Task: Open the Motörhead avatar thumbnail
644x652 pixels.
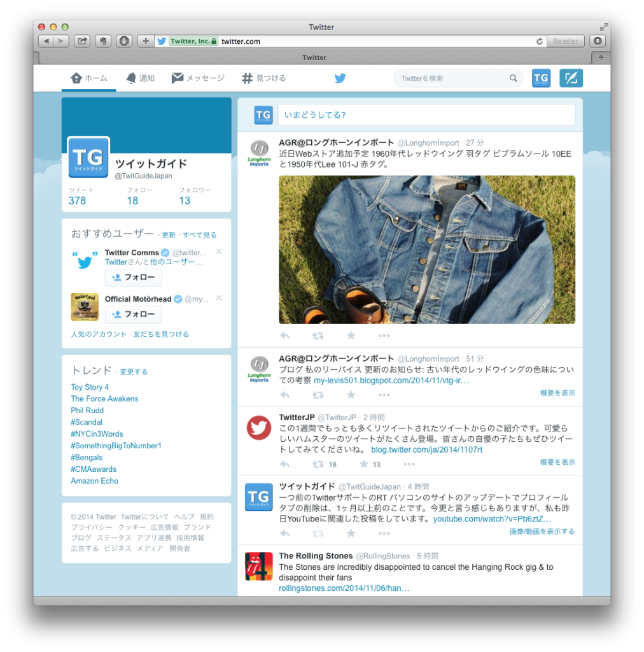Action: tap(85, 307)
